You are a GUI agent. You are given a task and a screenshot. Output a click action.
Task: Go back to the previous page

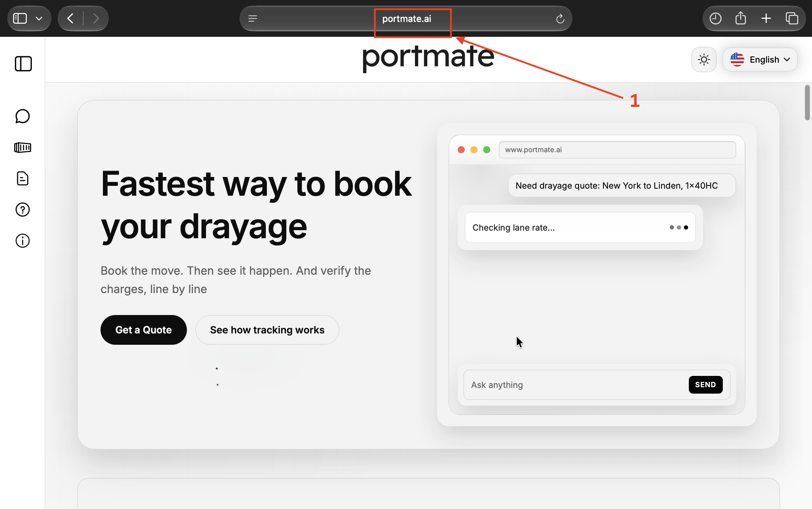[70, 18]
